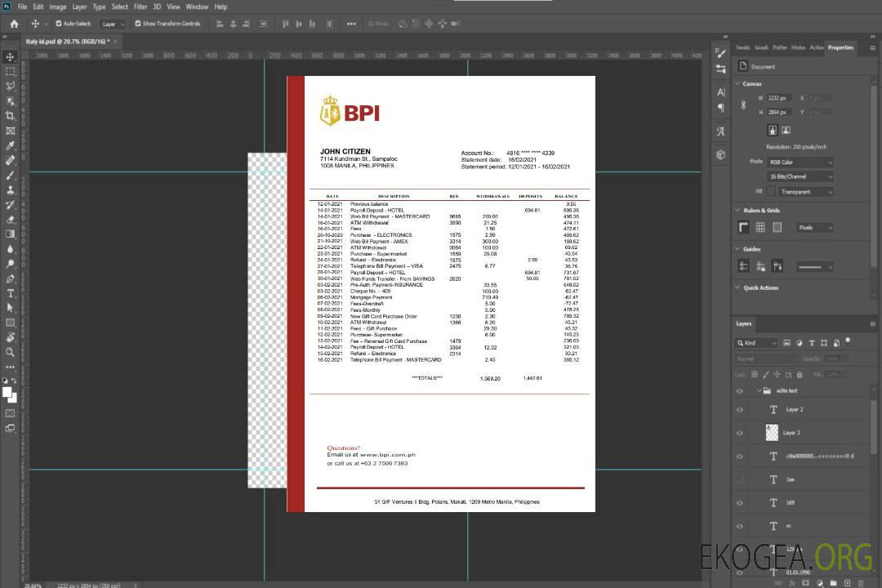Viewport: 882px width, 588px height.
Task: Click create new group folder icon
Action: point(833,583)
